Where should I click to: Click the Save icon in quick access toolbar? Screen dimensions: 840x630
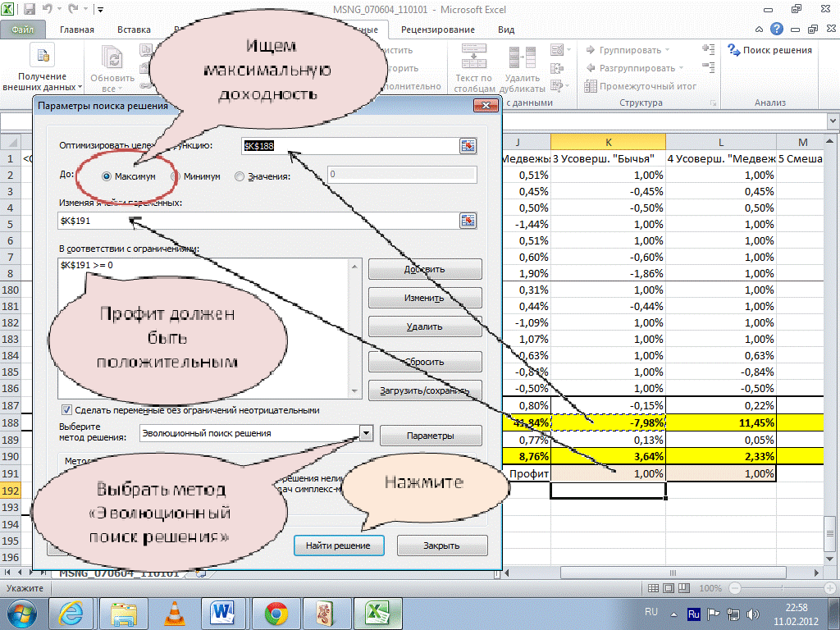(29, 9)
